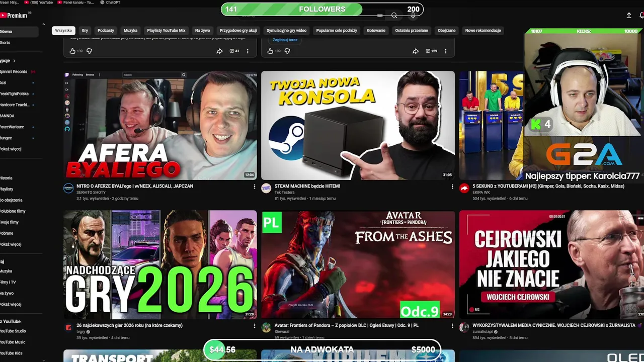This screenshot has width=644, height=362.
Task: Select the Przygodowe gry akcji chip
Action: point(238,31)
